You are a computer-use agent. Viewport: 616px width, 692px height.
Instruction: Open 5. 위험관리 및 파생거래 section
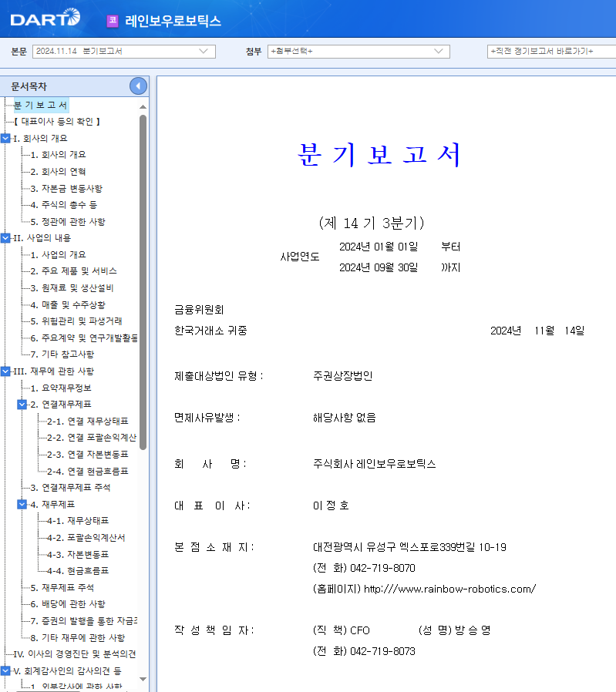point(76,321)
